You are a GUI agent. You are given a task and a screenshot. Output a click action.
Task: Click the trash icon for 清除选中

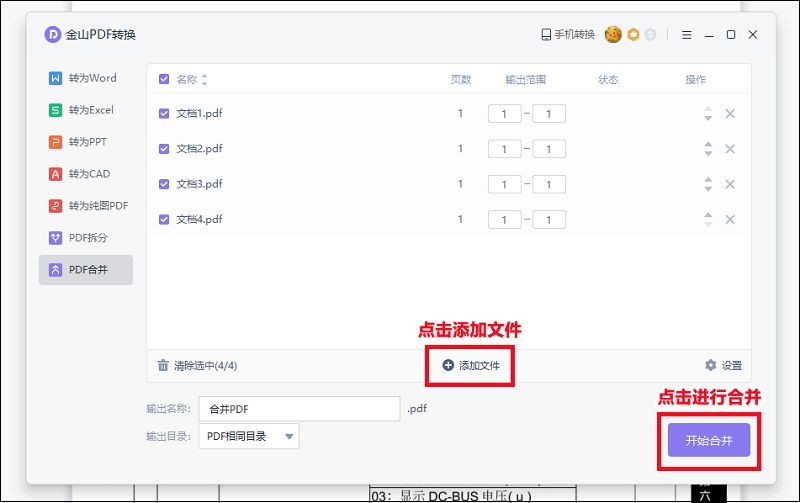pos(163,365)
